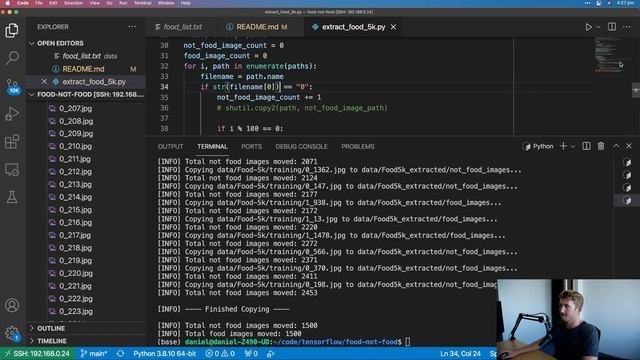Image resolution: width=640 pixels, height=360 pixels.
Task: Click line number 34 in editor gutter
Action: 164,87
